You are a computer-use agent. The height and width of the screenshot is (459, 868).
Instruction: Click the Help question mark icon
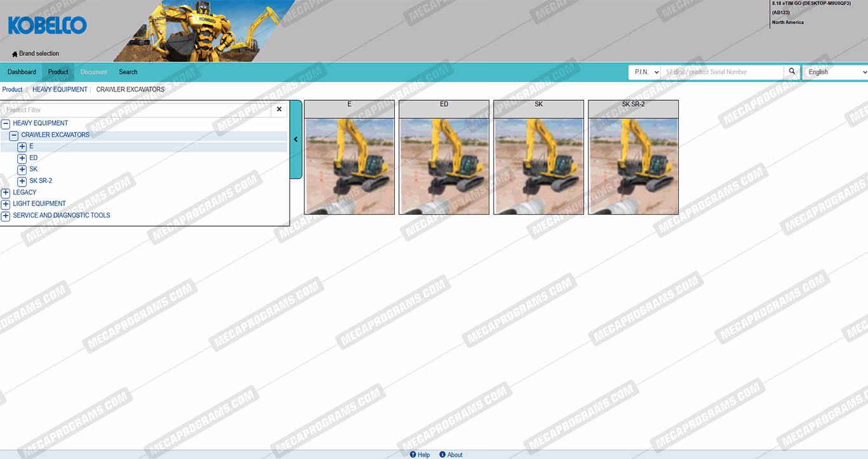tap(413, 455)
